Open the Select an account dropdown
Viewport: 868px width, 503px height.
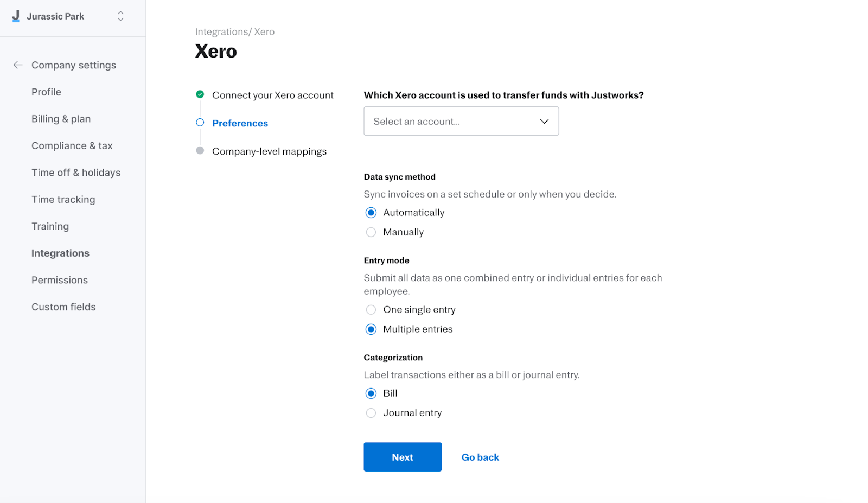click(x=461, y=121)
